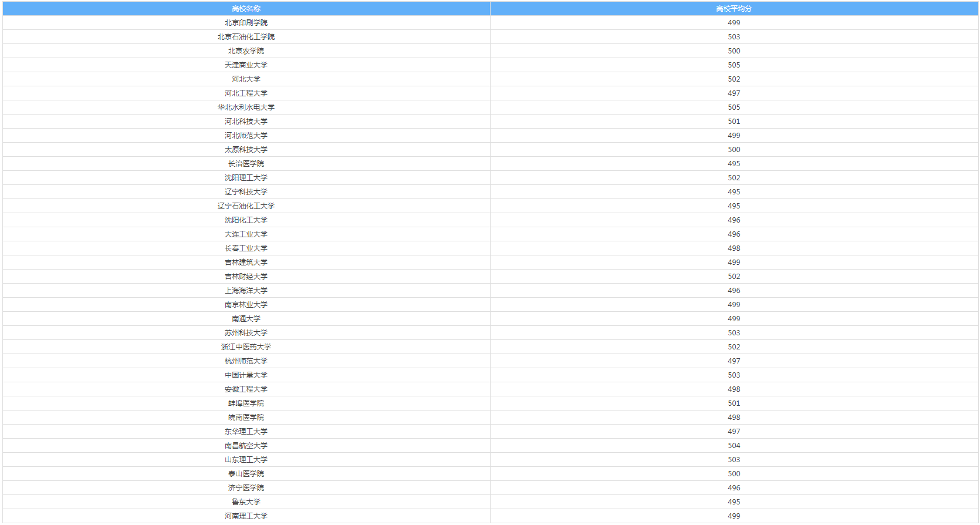Click score 496 in the 沈阳化工大学 row
The height and width of the screenshot is (525, 980).
(734, 220)
